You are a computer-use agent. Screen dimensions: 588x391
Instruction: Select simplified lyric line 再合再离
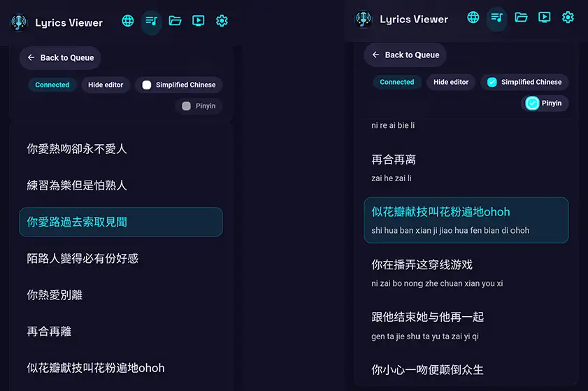click(394, 159)
